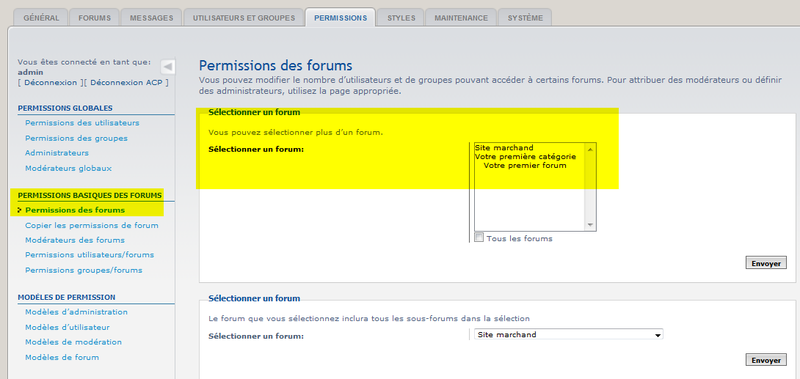Tick the Tous les forums checkbox
This screenshot has width=800, height=379.
tap(479, 237)
